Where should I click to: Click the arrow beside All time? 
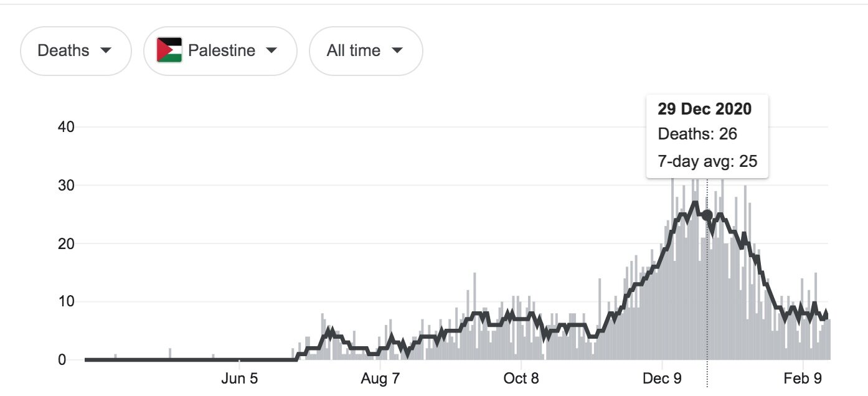click(x=397, y=50)
